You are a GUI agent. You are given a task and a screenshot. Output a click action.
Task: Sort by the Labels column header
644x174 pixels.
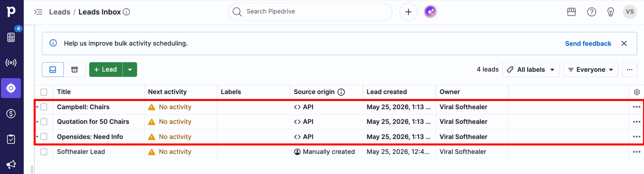point(231,92)
